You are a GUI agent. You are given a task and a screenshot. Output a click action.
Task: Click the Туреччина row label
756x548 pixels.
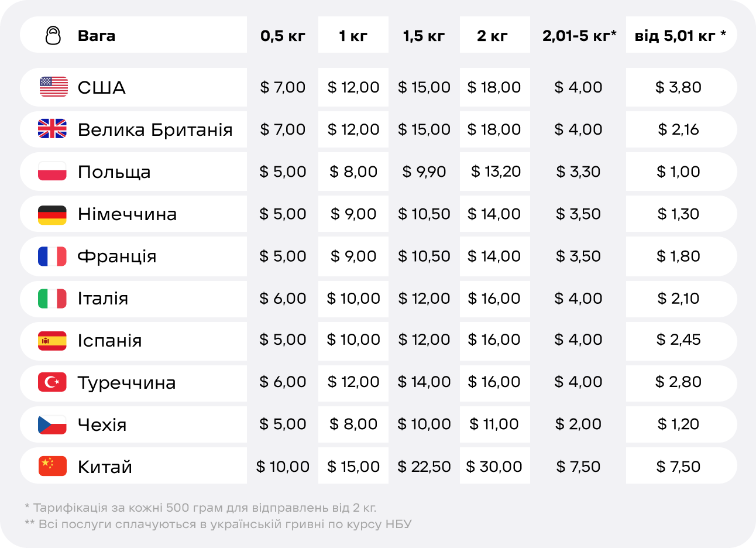127,383
